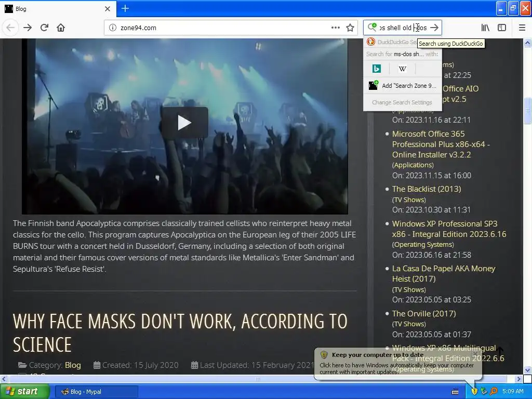Open TV Shows category under The Blacklist

click(409, 200)
